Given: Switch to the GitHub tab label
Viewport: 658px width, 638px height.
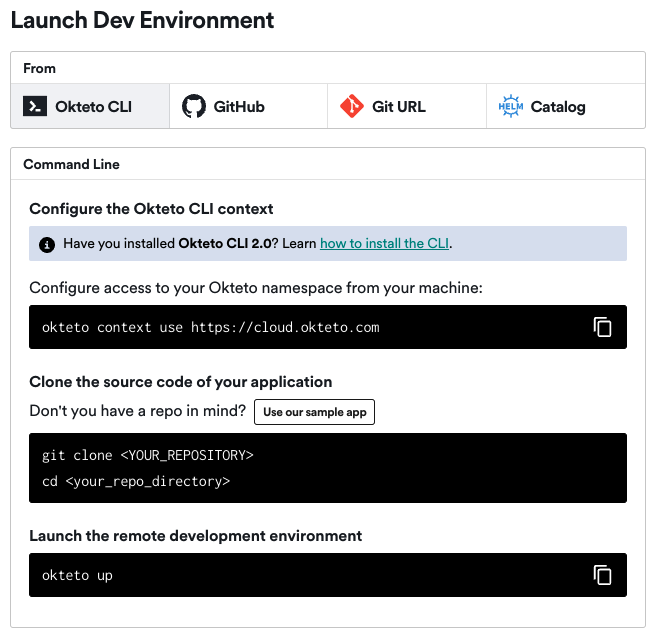Looking at the screenshot, I should [239, 107].
